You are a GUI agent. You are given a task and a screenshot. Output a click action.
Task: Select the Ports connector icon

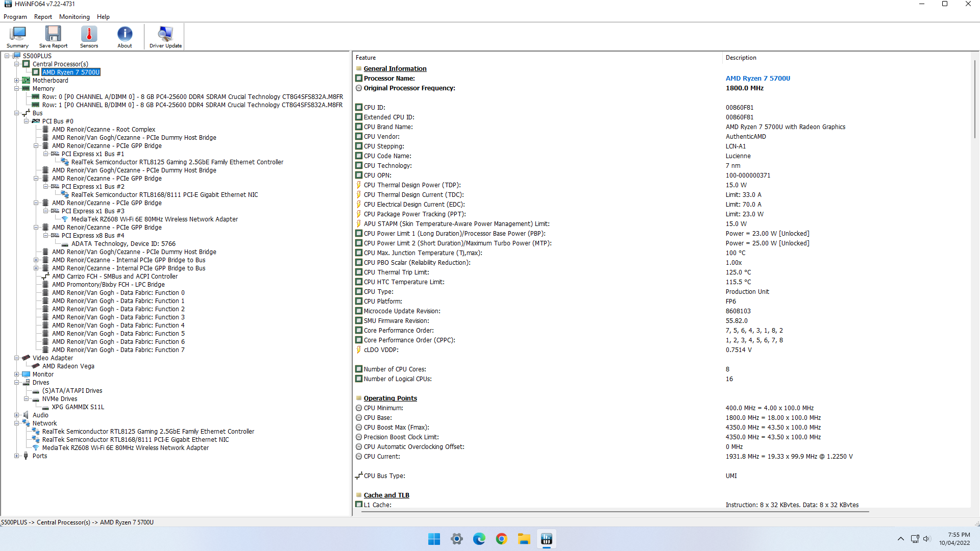pos(26,456)
